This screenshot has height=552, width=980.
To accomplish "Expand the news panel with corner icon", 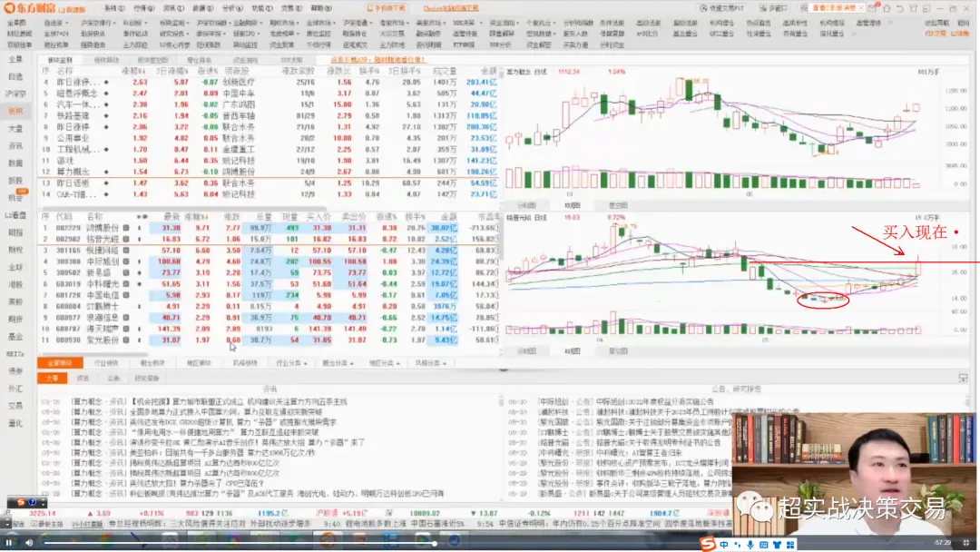I will click(x=963, y=379).
